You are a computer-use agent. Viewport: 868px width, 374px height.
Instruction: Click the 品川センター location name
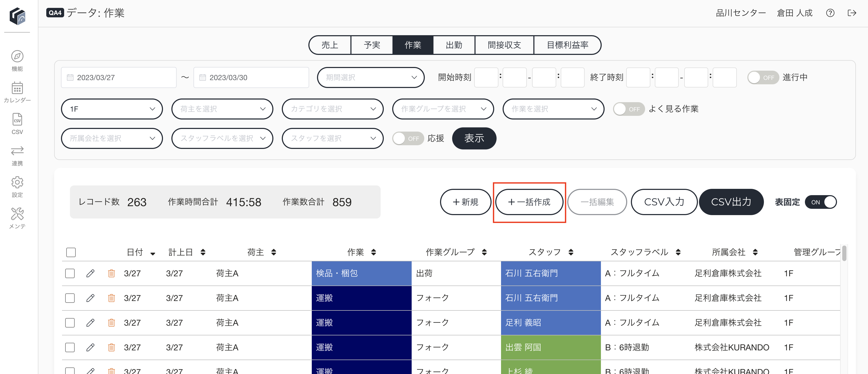[x=741, y=13]
